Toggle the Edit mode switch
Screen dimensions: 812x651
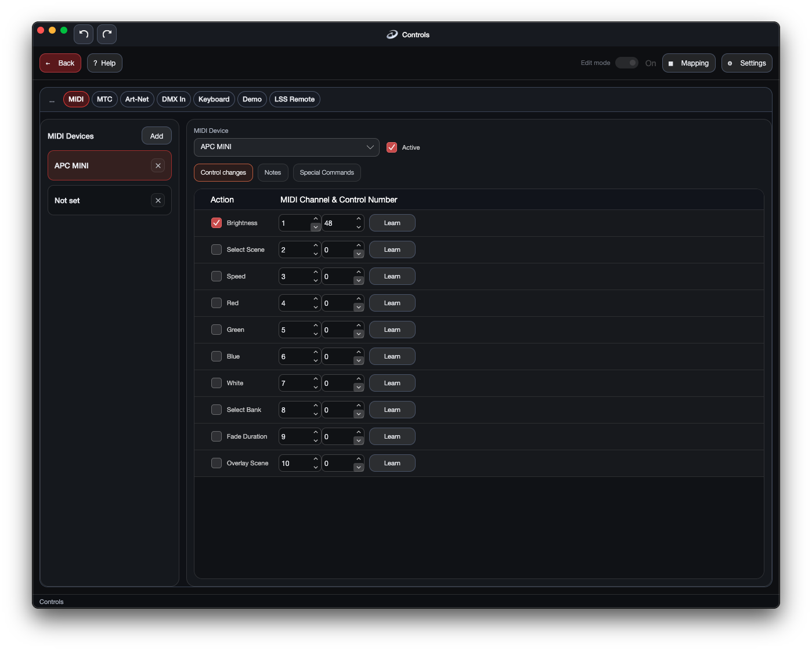(627, 63)
